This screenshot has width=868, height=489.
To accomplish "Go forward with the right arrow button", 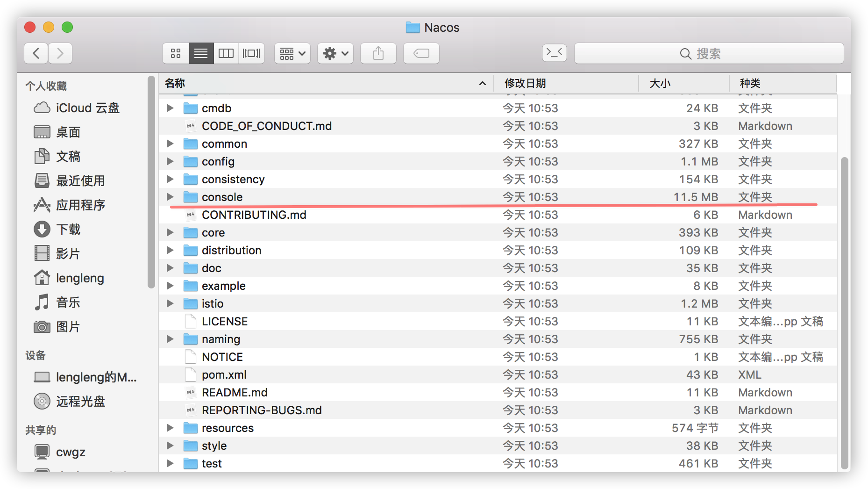I will point(60,53).
